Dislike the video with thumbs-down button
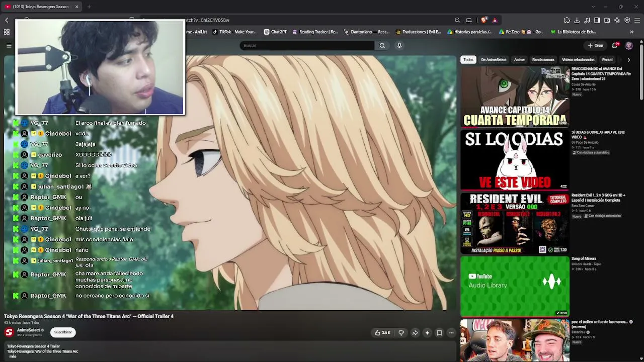Viewport: 644px width, 362px height. [x=401, y=332]
